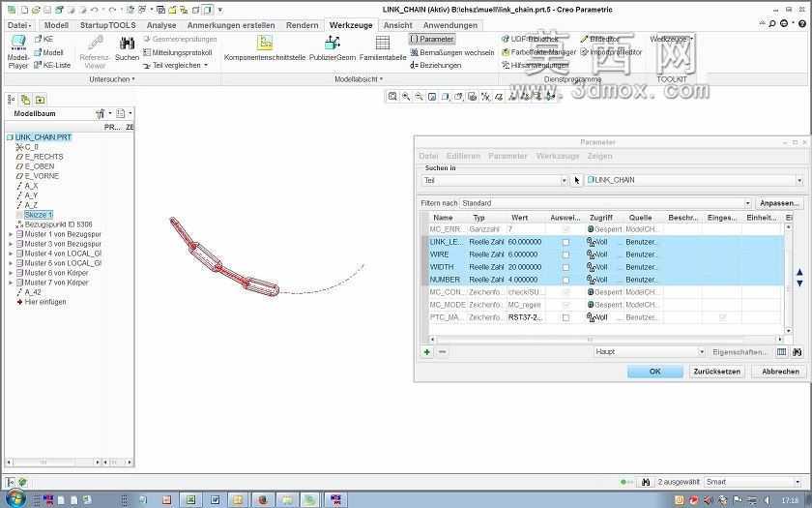Expand Muster 1 von Bezugspunkt tree node

[11, 234]
